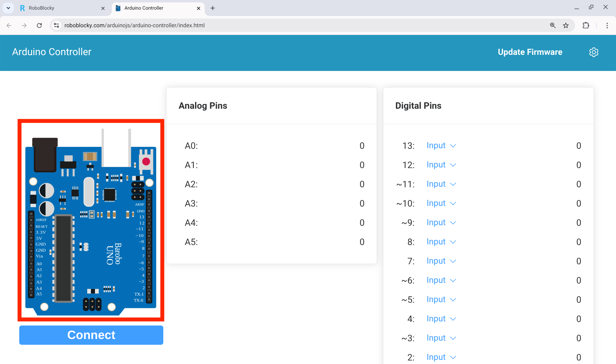Open pin ~3 Input selector
Image resolution: width=616 pixels, height=364 pixels.
click(x=441, y=338)
